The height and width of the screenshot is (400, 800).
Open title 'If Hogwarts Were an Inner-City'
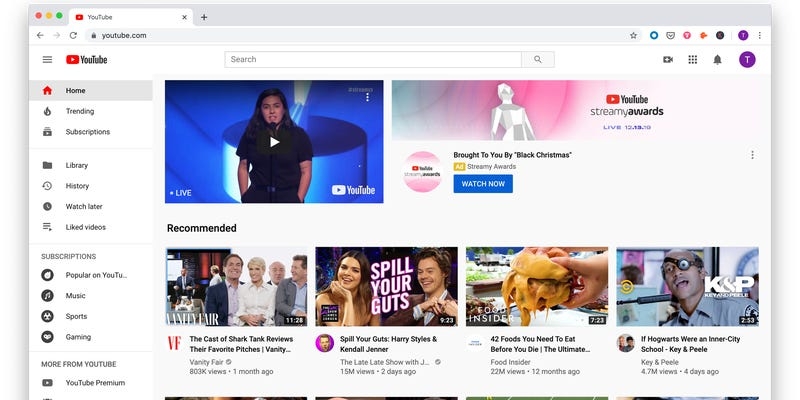(x=690, y=344)
